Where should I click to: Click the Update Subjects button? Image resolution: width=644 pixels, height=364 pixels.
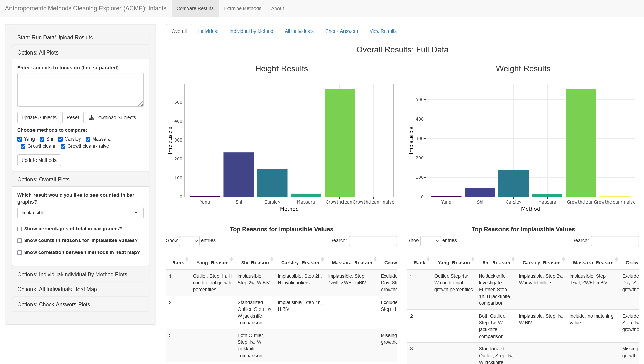(x=39, y=117)
